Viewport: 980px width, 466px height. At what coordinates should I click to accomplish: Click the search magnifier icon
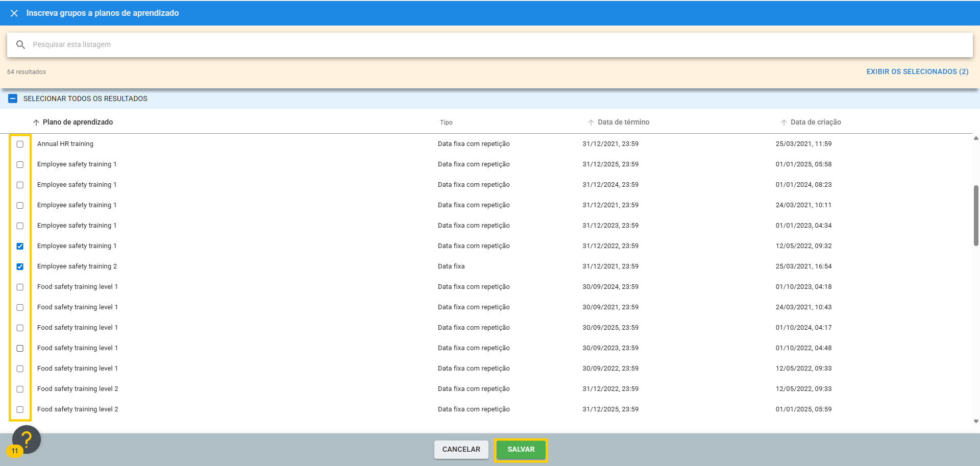[x=20, y=45]
